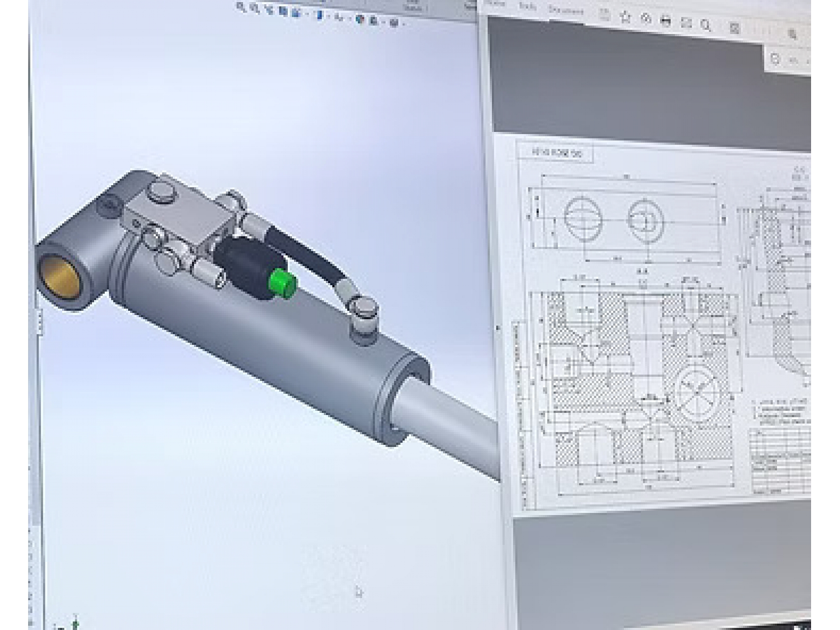This screenshot has width=840, height=630.
Task: Click the drawing number label box on PDF page
Action: [x=556, y=153]
